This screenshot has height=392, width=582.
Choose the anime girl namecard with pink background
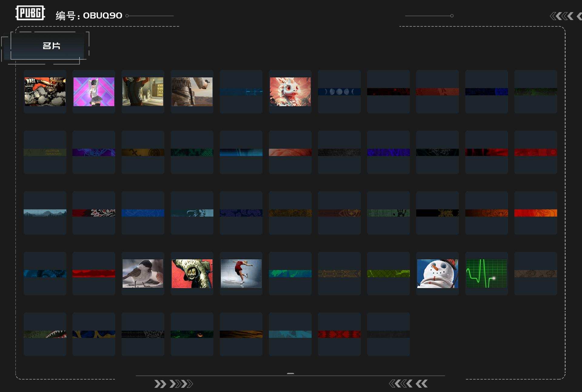pyautogui.click(x=94, y=92)
